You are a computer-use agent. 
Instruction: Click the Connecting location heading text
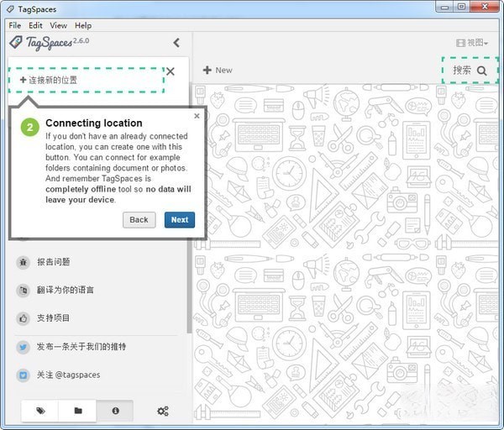(x=94, y=123)
